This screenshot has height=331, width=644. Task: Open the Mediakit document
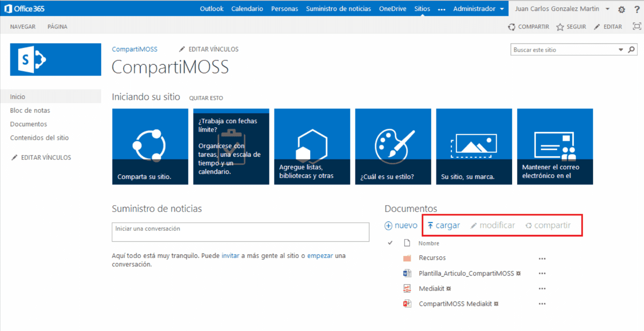[x=431, y=288]
